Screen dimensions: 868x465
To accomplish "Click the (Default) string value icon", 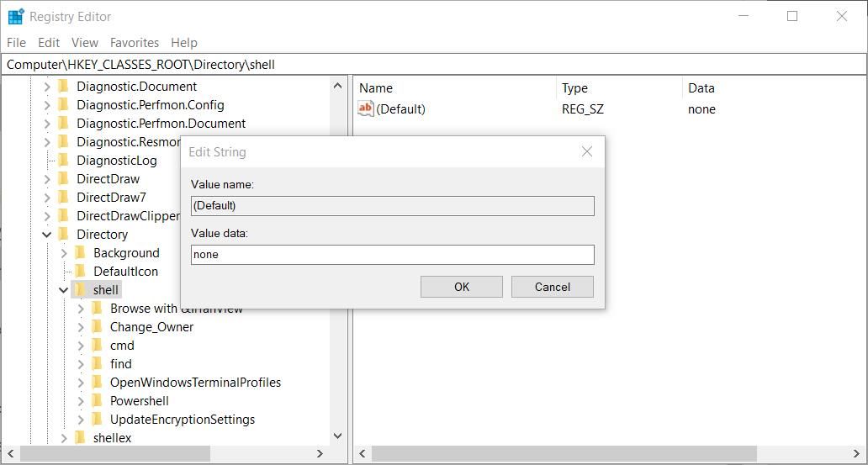I will click(366, 108).
